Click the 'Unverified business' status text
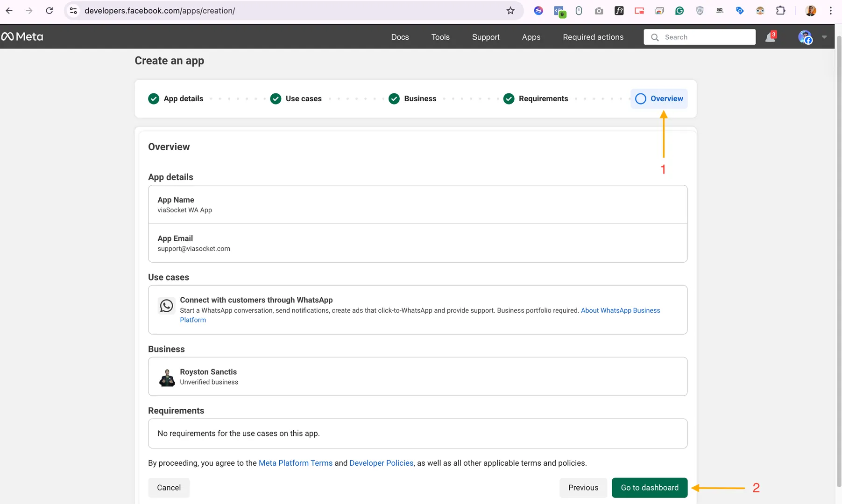The width and height of the screenshot is (842, 504). tap(209, 382)
